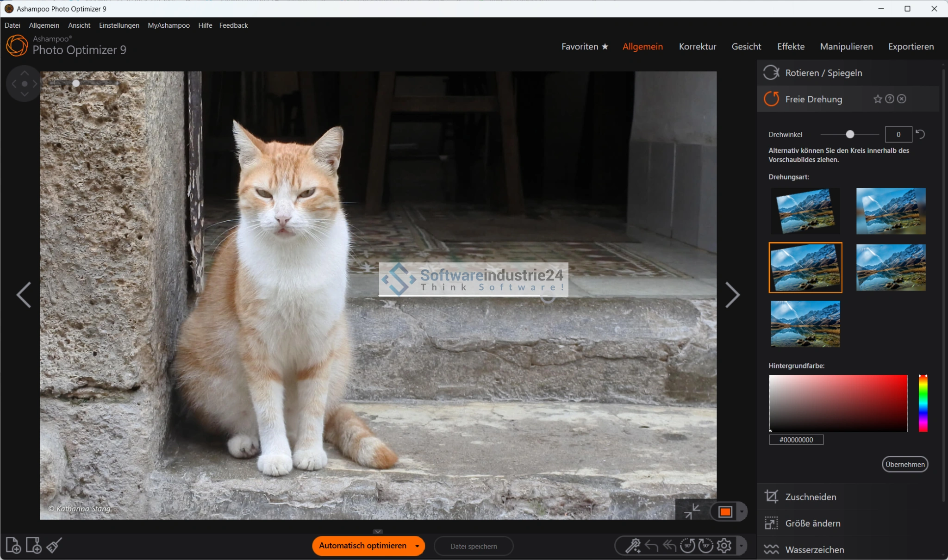Click the add file icon at bottom left
The width and height of the screenshot is (948, 560).
(x=13, y=546)
